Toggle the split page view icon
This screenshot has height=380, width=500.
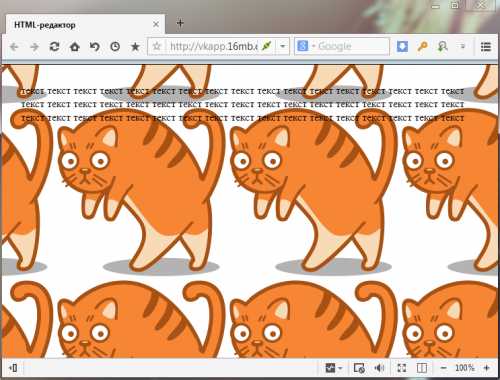pos(422,368)
